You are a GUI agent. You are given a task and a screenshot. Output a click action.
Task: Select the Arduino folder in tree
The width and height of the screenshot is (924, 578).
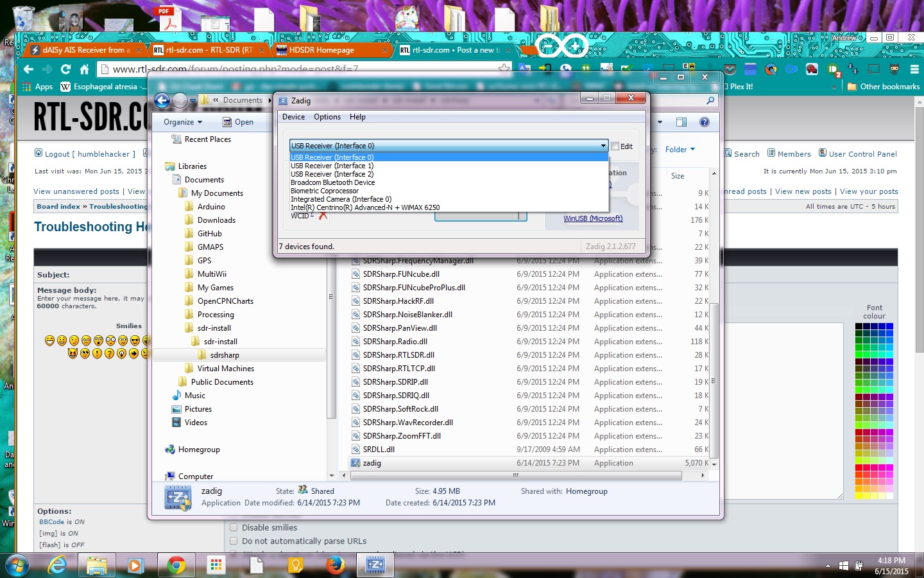pyautogui.click(x=211, y=207)
